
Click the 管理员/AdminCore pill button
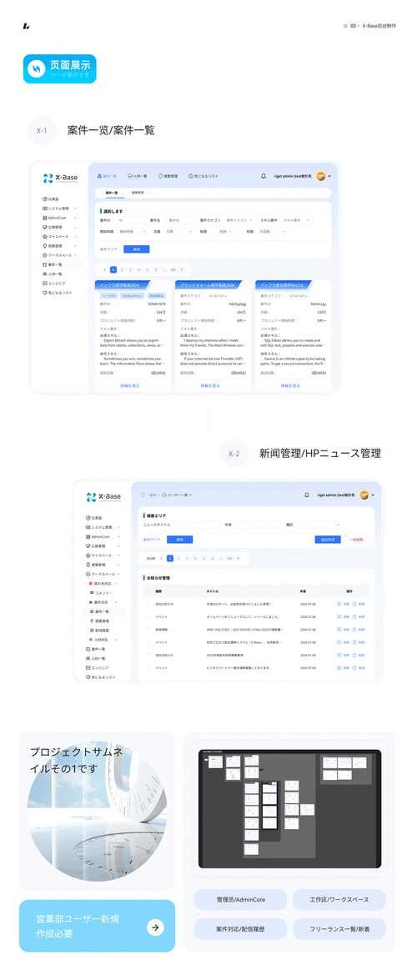point(240,899)
